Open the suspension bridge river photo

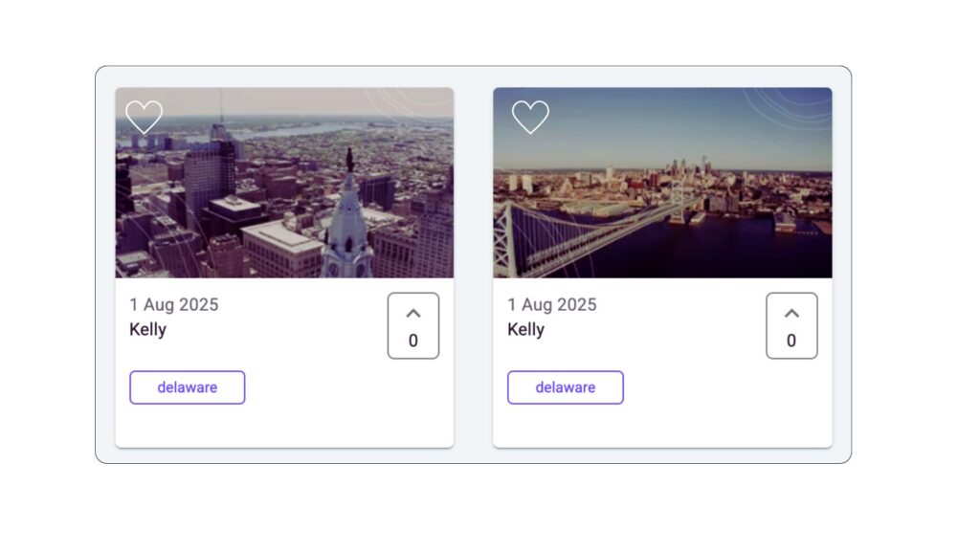tap(662, 183)
